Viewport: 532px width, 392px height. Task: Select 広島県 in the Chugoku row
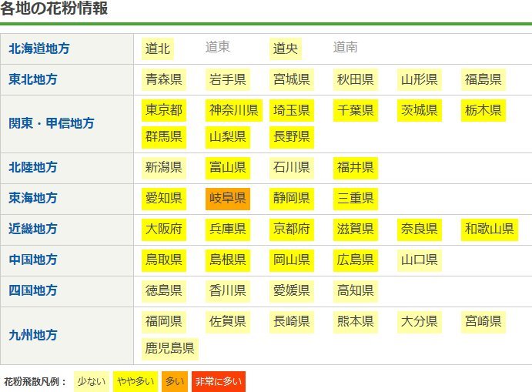click(x=355, y=260)
